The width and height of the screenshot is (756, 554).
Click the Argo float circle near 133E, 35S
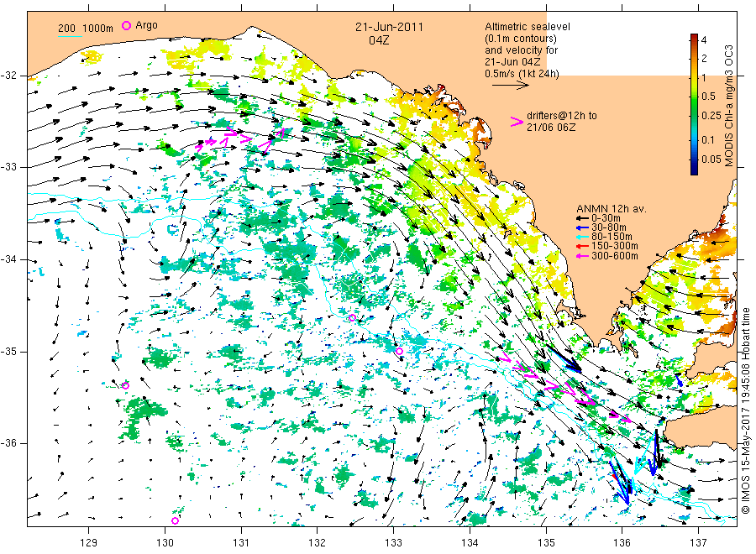coord(399,352)
